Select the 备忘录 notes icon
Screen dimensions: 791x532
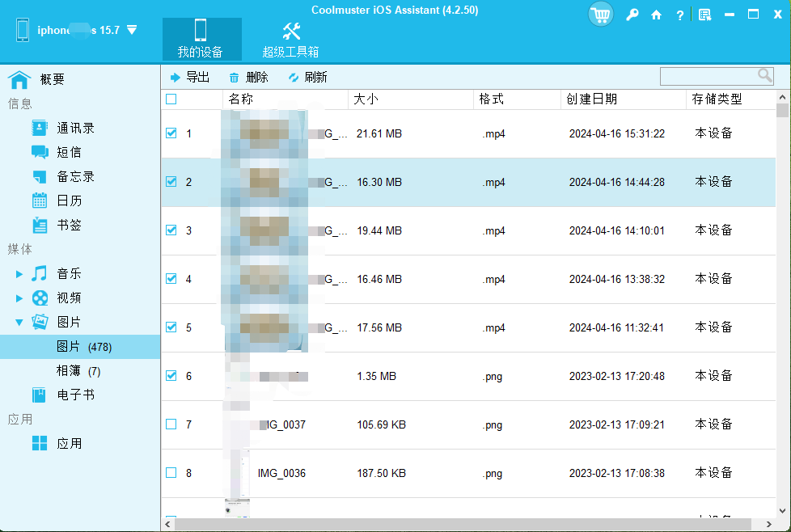40,176
